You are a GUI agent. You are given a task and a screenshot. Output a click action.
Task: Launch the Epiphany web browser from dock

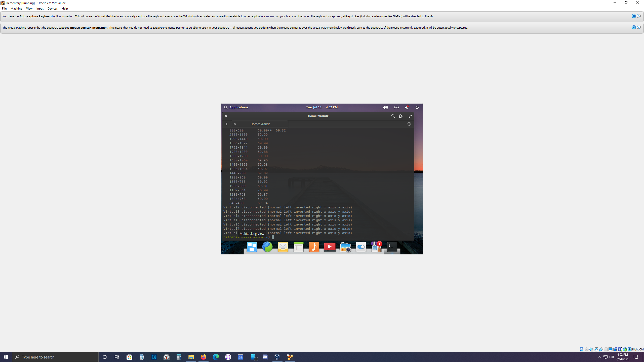(267, 247)
